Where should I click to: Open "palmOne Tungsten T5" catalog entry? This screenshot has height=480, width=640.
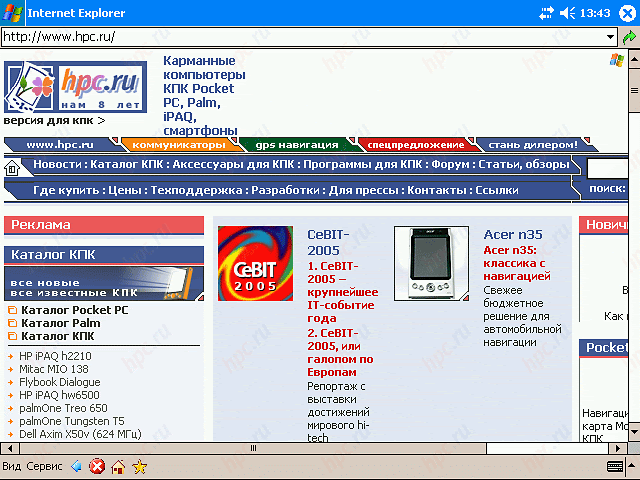pos(72,421)
